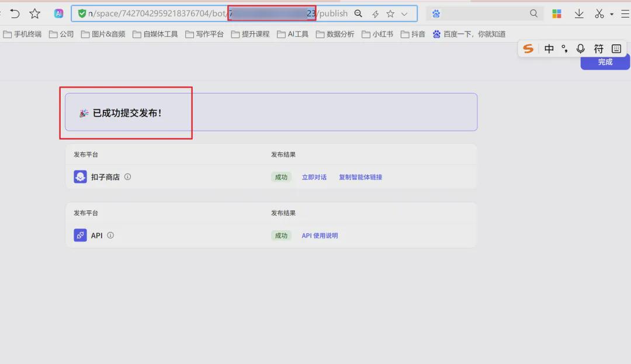This screenshot has height=364, width=631.
Task: Click the Sogou S logo icon
Action: [528, 48]
